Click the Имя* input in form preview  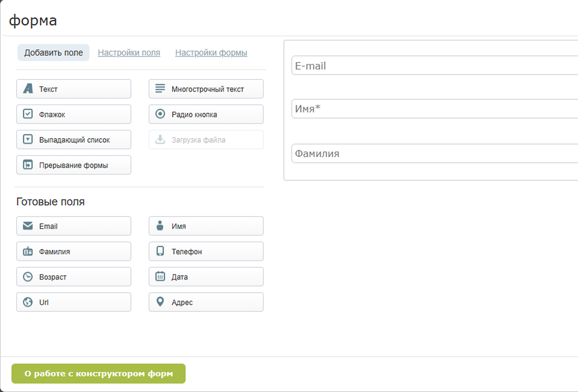(x=435, y=109)
